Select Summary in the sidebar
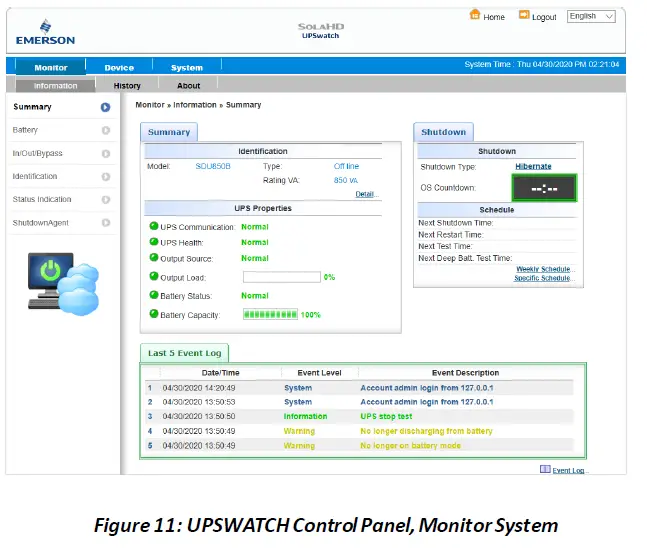Image resolution: width=647 pixels, height=552 pixels. (62, 107)
